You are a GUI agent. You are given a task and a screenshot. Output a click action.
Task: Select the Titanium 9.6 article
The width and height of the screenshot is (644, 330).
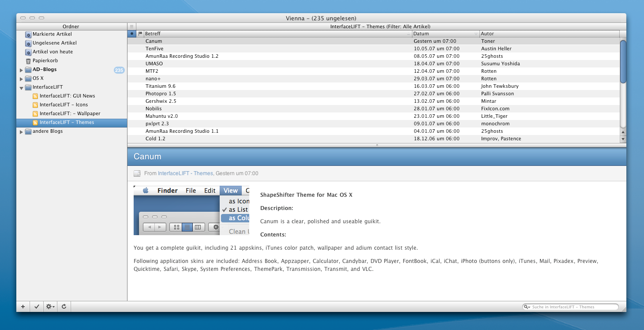(374, 86)
